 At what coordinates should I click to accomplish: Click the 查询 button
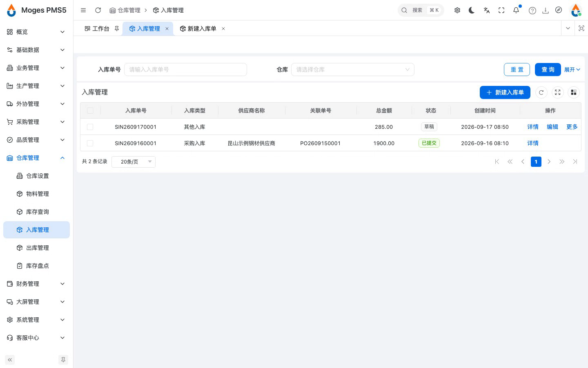(x=548, y=70)
